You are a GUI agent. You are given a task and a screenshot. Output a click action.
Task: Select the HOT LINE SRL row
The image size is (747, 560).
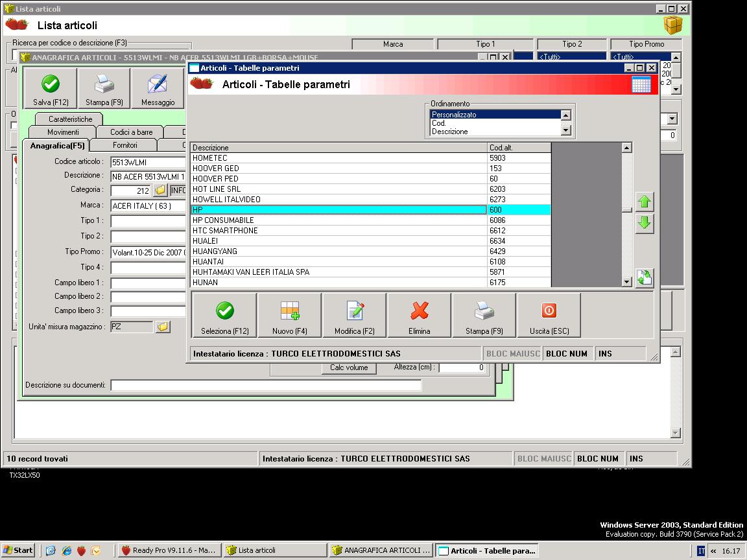[x=371, y=189]
